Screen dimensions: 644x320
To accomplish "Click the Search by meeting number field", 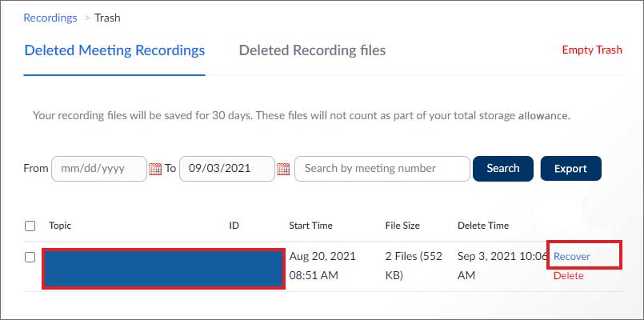I will pyautogui.click(x=382, y=169).
